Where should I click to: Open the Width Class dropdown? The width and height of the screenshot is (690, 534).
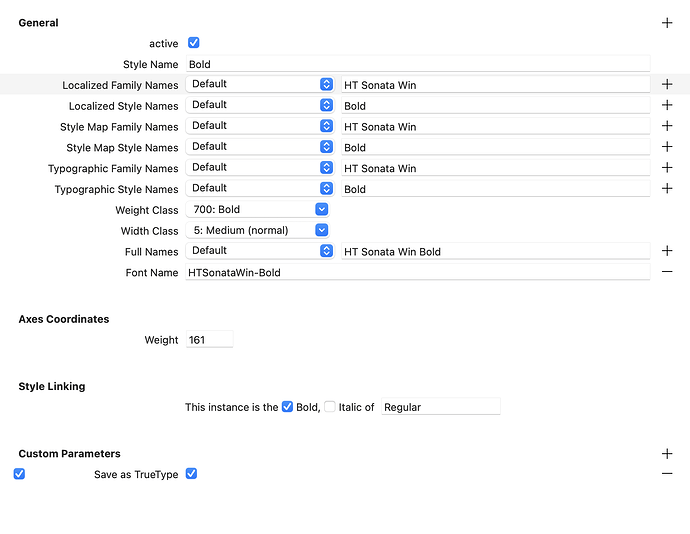[x=257, y=230]
